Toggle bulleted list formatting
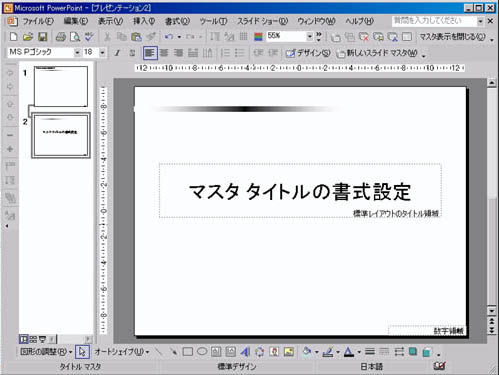Image resolution: width=499 pixels, height=375 pixels. coord(239,53)
